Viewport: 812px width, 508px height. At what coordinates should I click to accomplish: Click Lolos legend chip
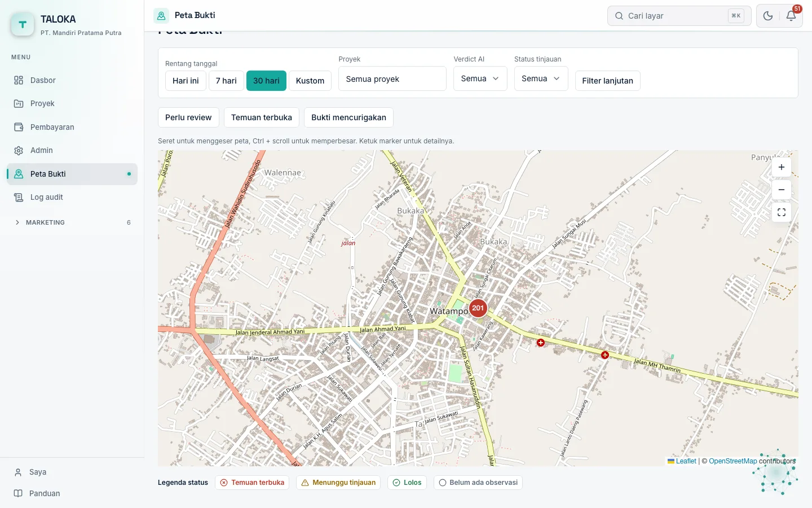pos(407,483)
